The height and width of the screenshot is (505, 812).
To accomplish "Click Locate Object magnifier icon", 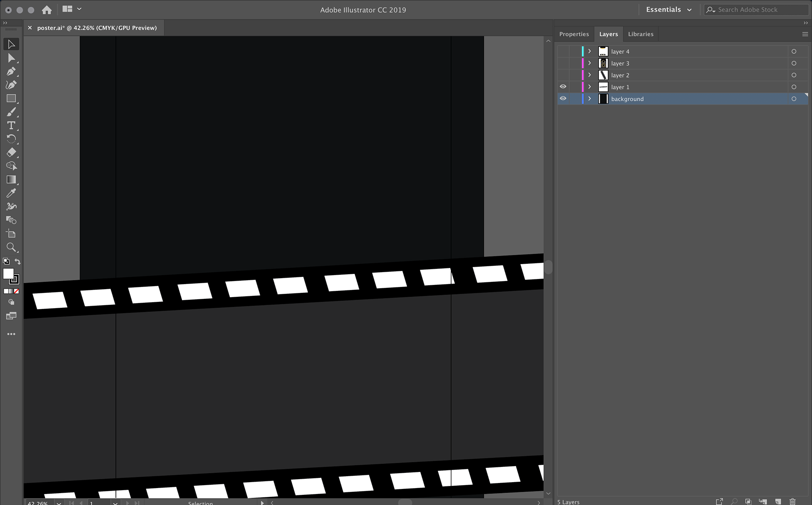I will (x=735, y=502).
